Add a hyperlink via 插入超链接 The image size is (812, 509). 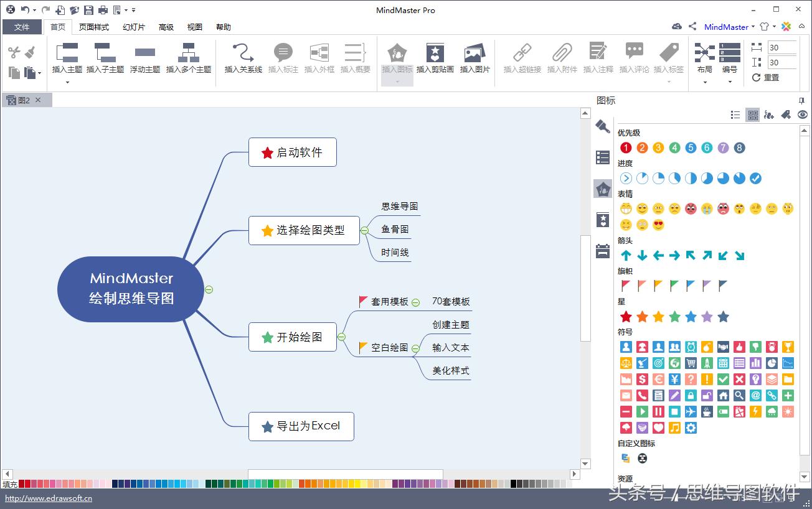(x=521, y=59)
